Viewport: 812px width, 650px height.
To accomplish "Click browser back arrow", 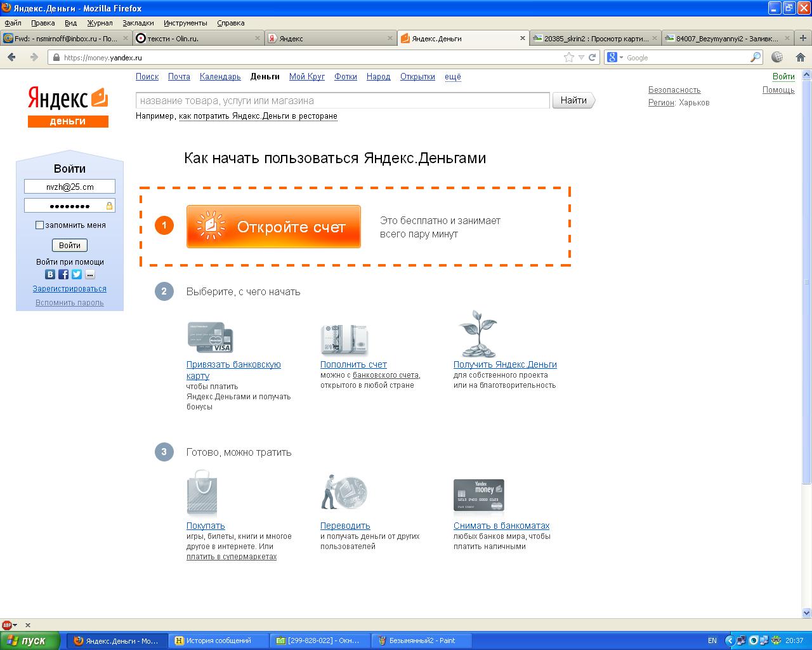I will (11, 57).
